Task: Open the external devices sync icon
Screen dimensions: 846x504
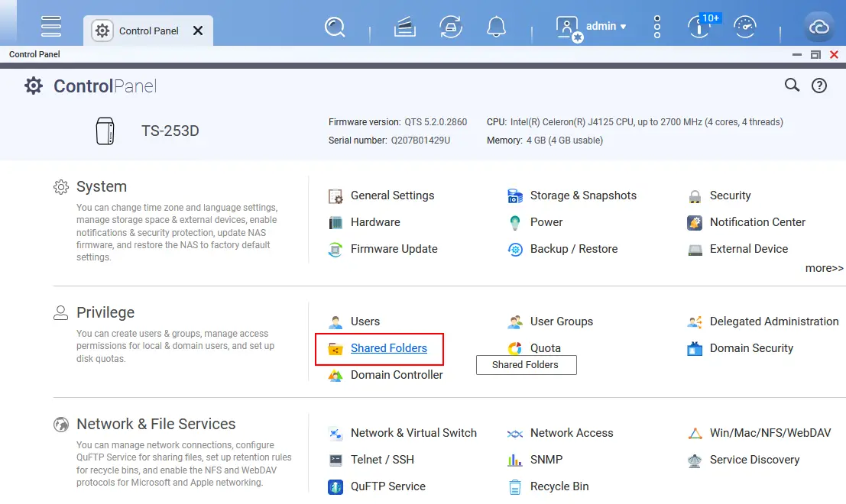Action: (451, 27)
